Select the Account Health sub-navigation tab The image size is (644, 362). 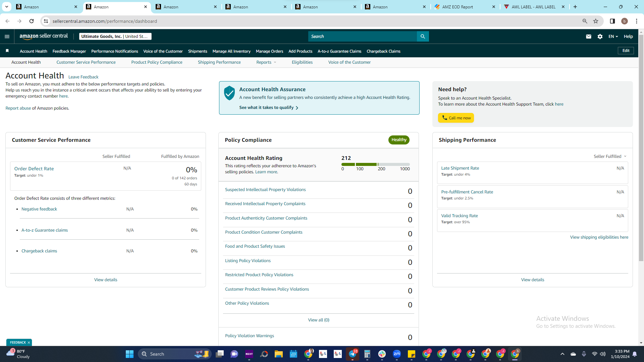pyautogui.click(x=26, y=62)
